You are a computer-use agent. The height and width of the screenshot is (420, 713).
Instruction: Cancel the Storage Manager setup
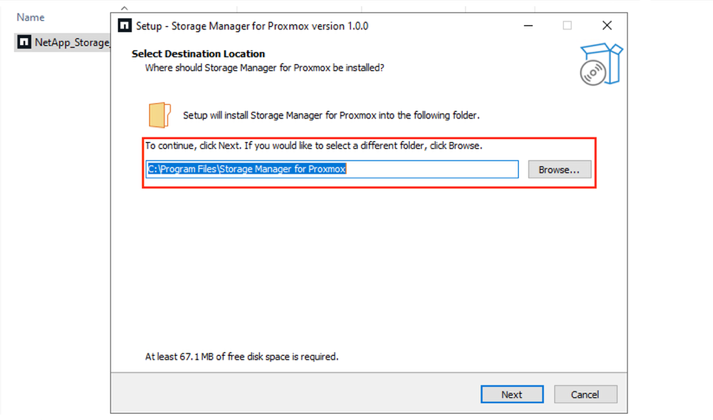(x=585, y=394)
